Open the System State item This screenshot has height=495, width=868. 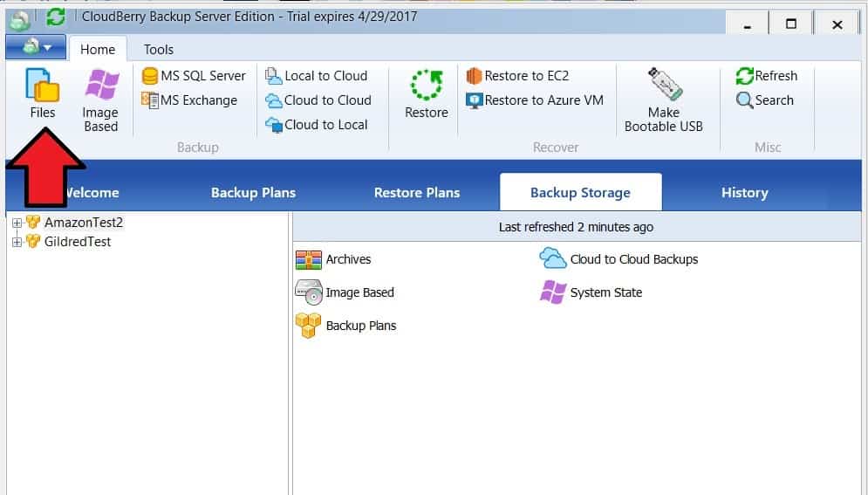591,292
